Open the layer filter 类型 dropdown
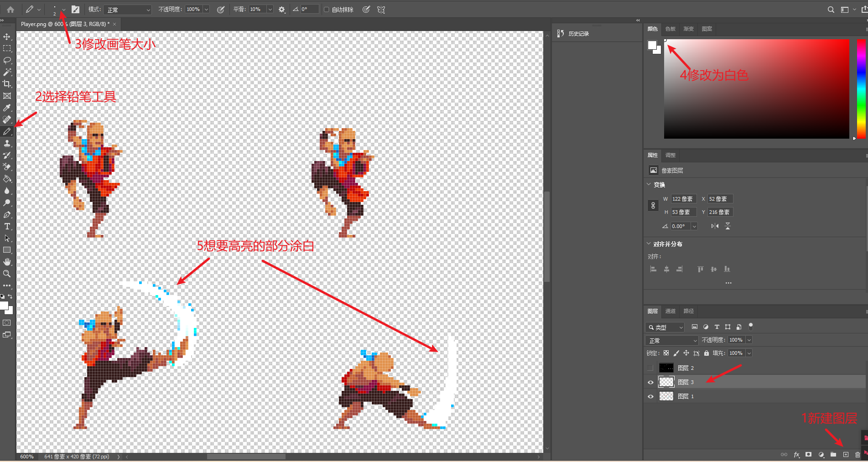The width and height of the screenshot is (868, 462). click(x=665, y=327)
